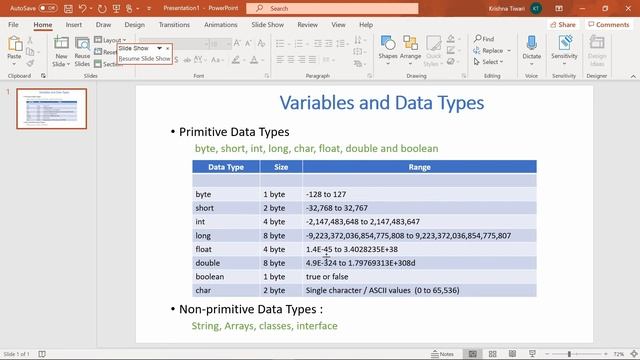Switch to the Insert tab

click(x=73, y=24)
